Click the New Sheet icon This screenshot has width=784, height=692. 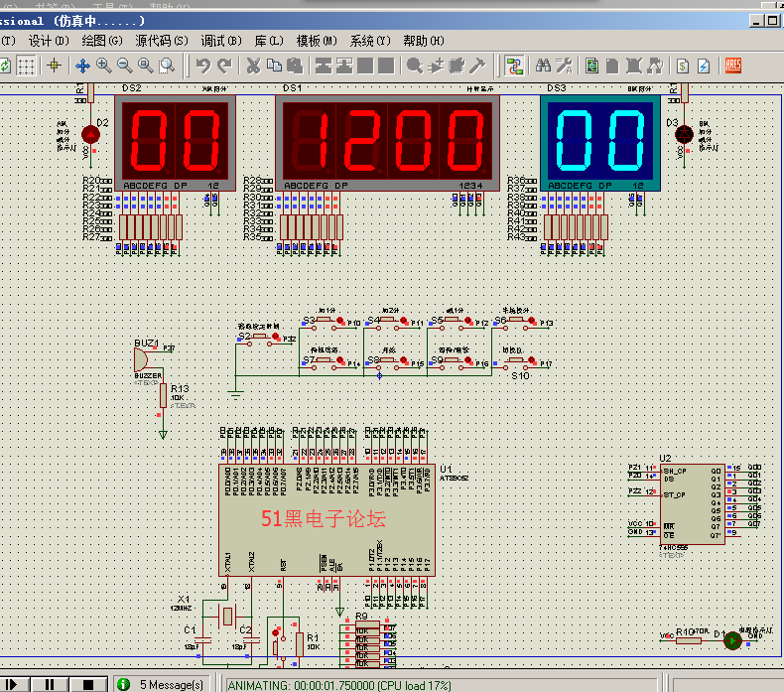[612, 66]
